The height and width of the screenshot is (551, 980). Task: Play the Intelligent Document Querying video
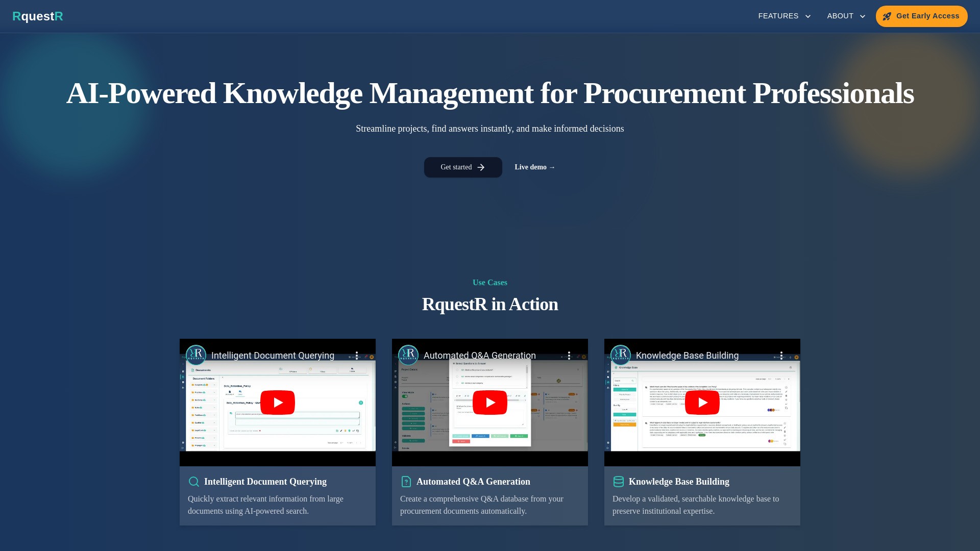click(x=278, y=403)
